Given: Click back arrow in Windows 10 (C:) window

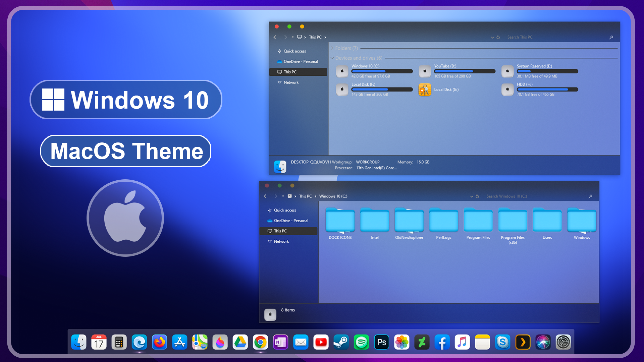Looking at the screenshot, I should click(265, 196).
